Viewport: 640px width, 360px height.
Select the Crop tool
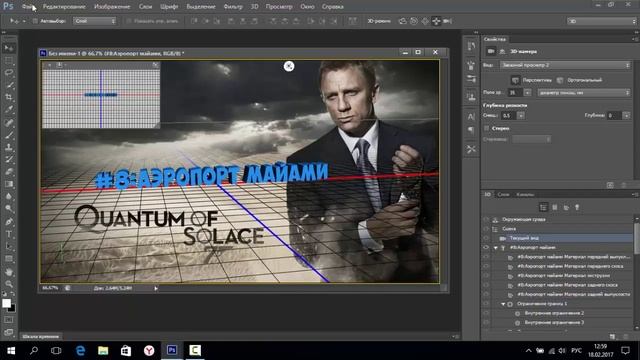tap(9, 98)
